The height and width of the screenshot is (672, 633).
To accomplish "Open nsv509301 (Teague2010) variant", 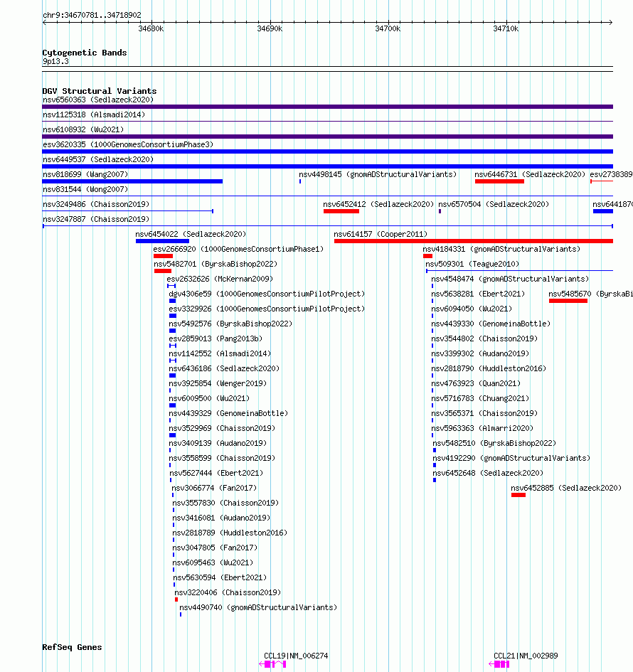I will pos(472,264).
